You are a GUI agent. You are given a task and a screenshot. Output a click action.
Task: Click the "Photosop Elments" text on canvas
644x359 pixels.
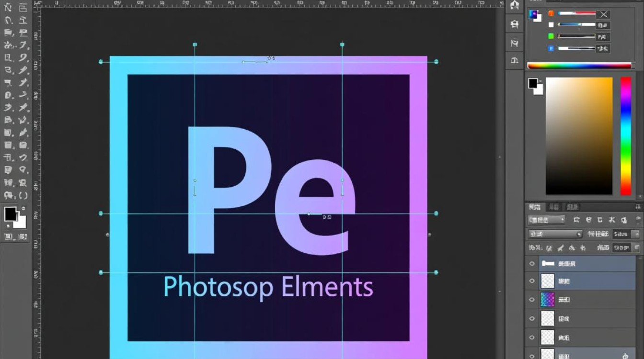point(268,287)
